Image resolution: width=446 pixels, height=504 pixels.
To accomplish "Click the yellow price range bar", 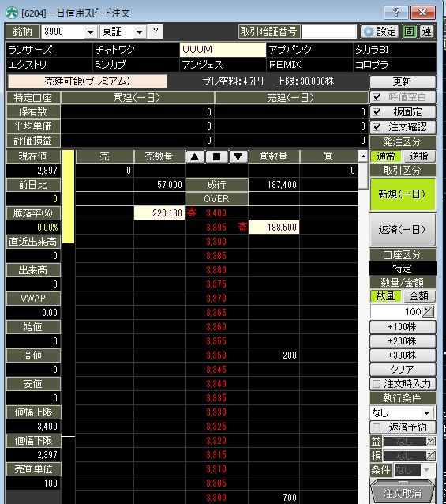I will click(x=68, y=196).
